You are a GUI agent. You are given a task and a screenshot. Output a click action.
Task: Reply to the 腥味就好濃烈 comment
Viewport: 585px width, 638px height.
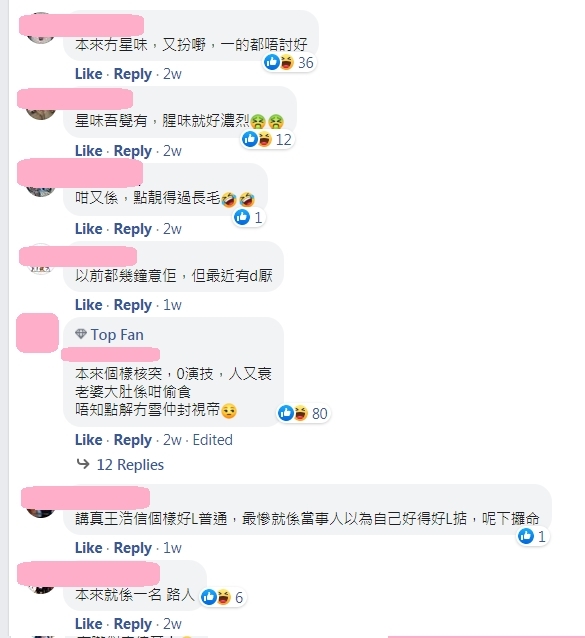[133, 151]
